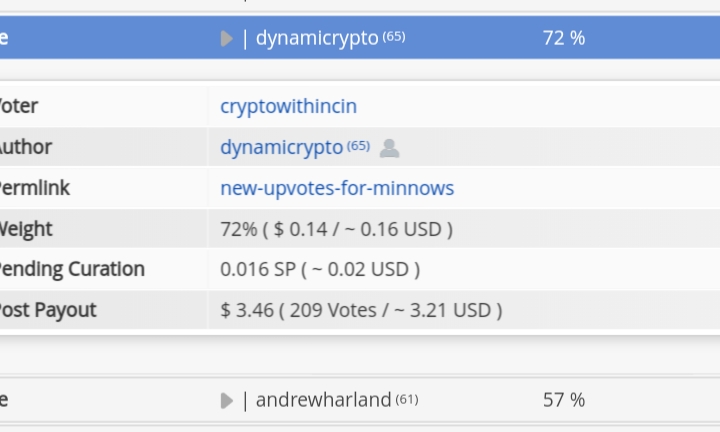Expand the andrewharland vote row arrow
The image size is (720, 432).
pyautogui.click(x=227, y=400)
